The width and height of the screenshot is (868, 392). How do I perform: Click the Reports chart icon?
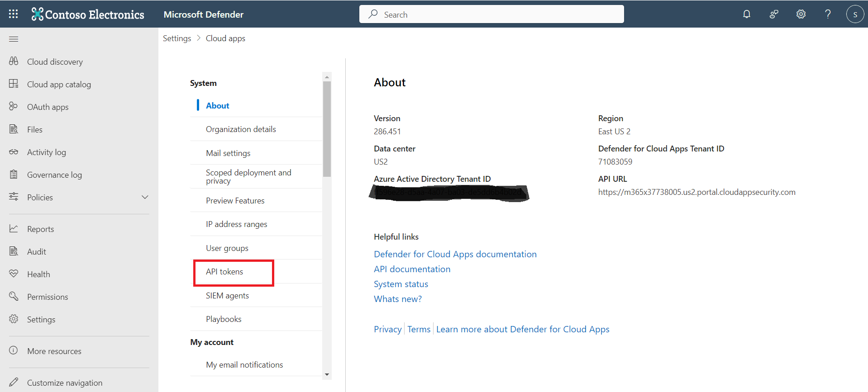point(14,228)
